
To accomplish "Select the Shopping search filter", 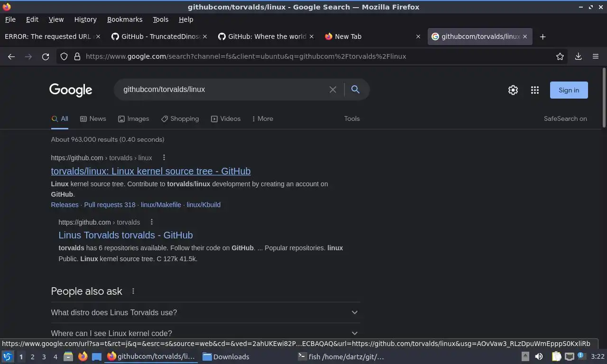I will point(180,118).
